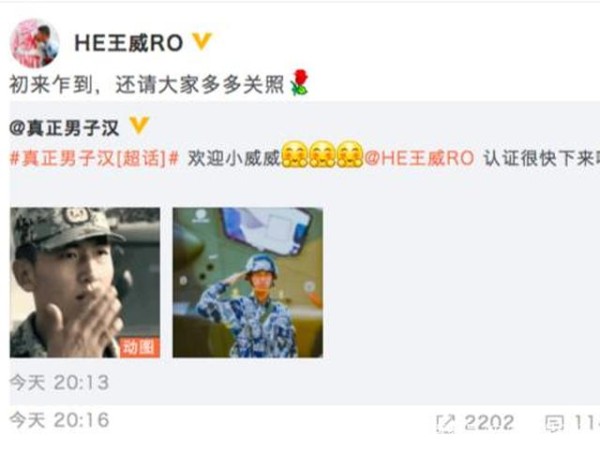The width and height of the screenshot is (600, 450).
Task: Click the HE王威RO username
Action: (x=129, y=43)
